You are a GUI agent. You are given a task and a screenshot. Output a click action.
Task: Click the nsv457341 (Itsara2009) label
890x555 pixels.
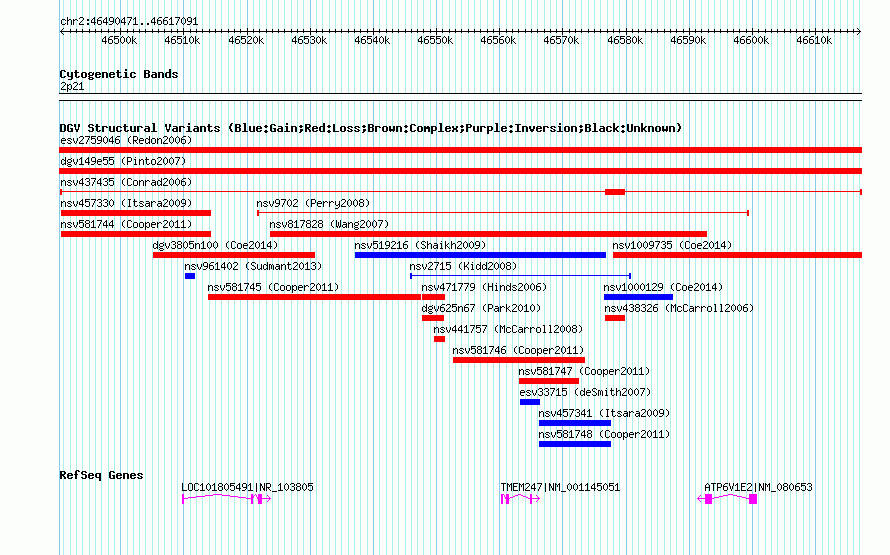(x=604, y=413)
